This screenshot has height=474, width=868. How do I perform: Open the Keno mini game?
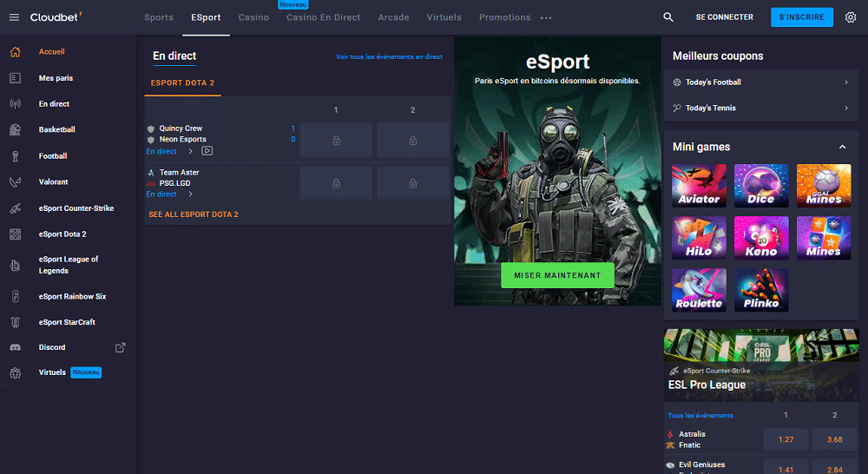click(761, 238)
